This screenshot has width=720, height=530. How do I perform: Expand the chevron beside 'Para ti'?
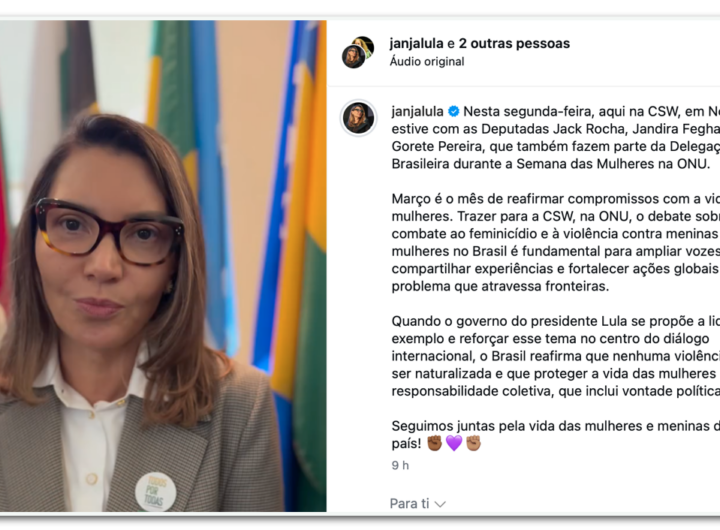(x=440, y=504)
